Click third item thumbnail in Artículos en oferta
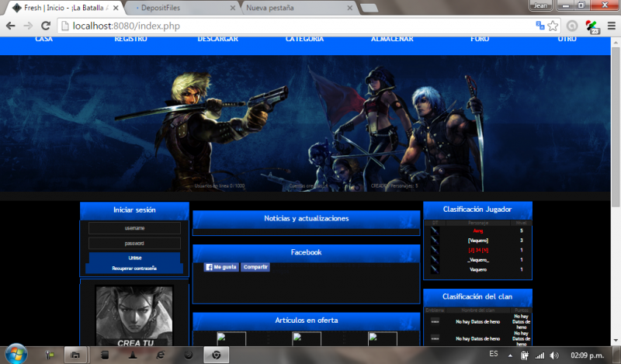The height and width of the screenshot is (364, 621). [x=383, y=339]
